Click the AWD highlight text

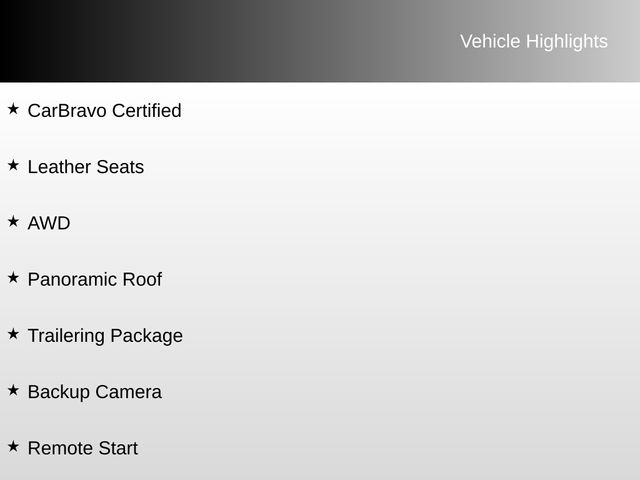coord(49,223)
